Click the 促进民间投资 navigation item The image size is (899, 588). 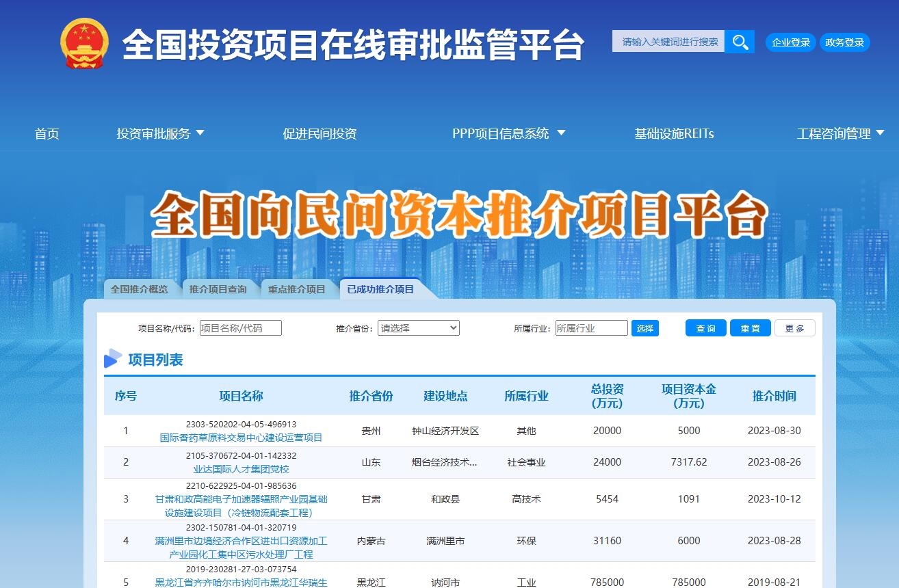coord(320,133)
